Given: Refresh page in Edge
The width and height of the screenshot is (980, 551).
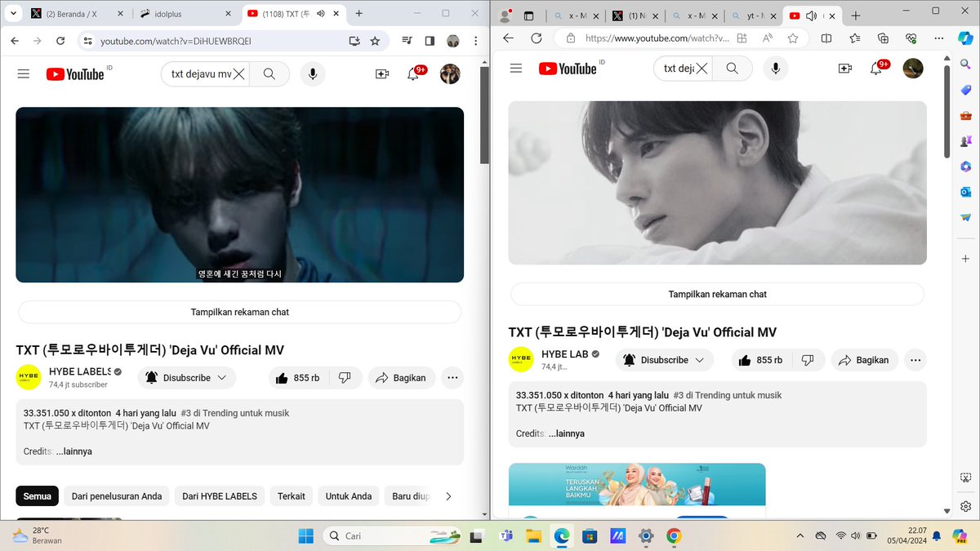Looking at the screenshot, I should tap(537, 38).
